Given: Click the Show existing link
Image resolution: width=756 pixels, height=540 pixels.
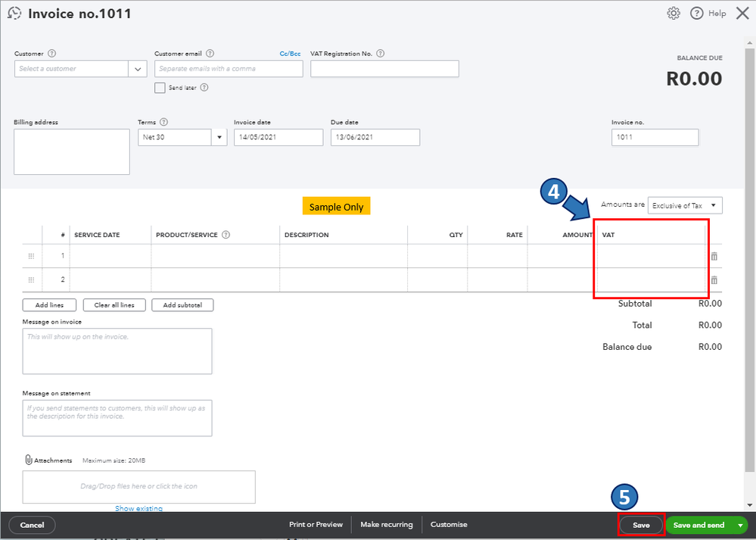Looking at the screenshot, I should [138, 508].
